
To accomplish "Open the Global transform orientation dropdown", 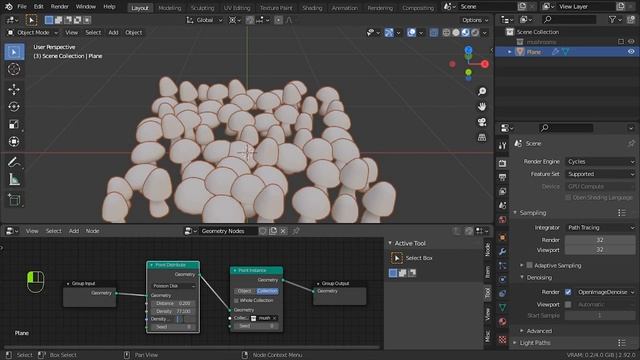I will [x=204, y=20].
